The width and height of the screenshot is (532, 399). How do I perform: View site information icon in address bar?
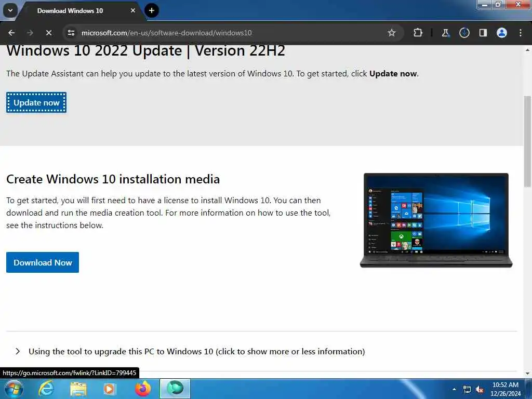coord(71,33)
